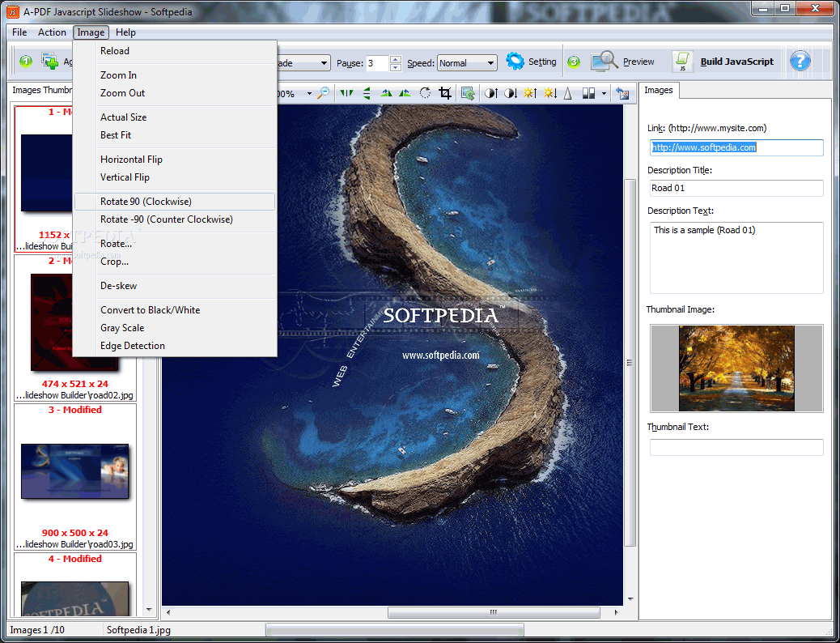Select Actual Size menu item
The image size is (840, 643).
click(x=175, y=117)
